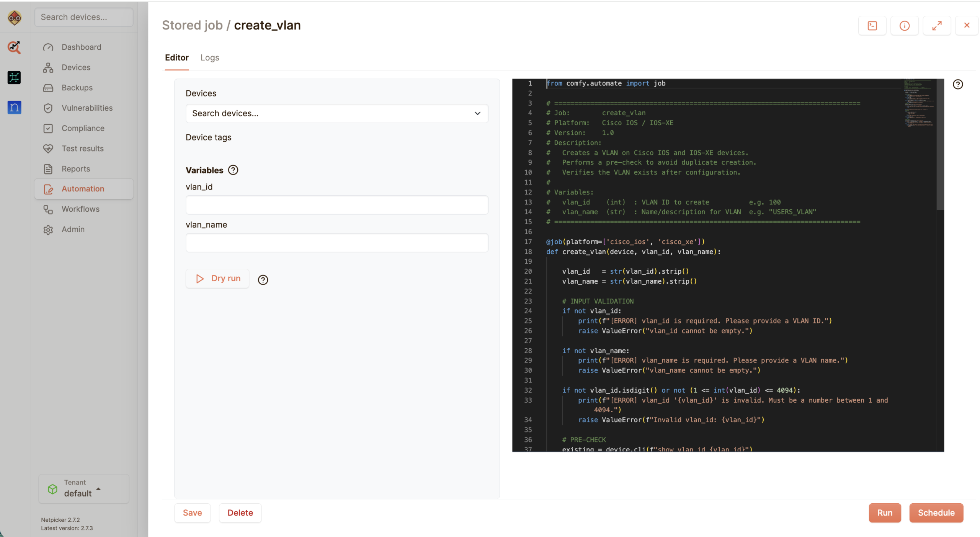Click the Netpicker owl logo icon
980x537 pixels.
pyautogui.click(x=15, y=18)
